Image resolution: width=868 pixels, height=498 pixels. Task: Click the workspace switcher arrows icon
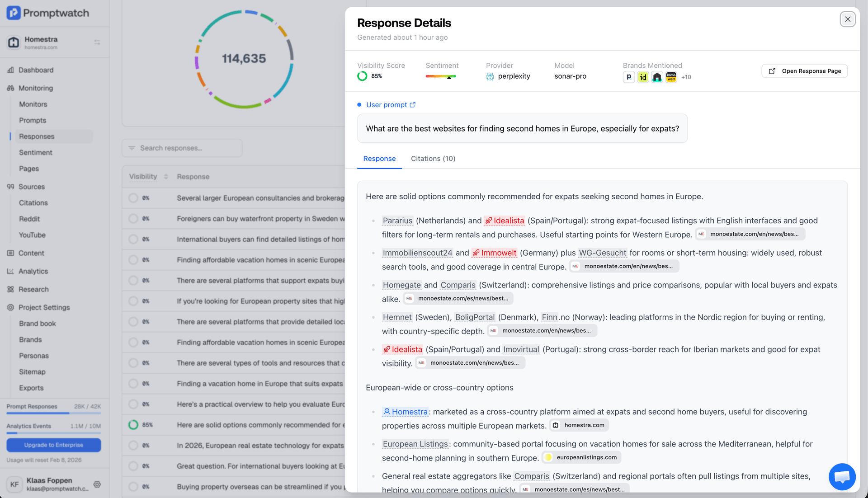(97, 42)
